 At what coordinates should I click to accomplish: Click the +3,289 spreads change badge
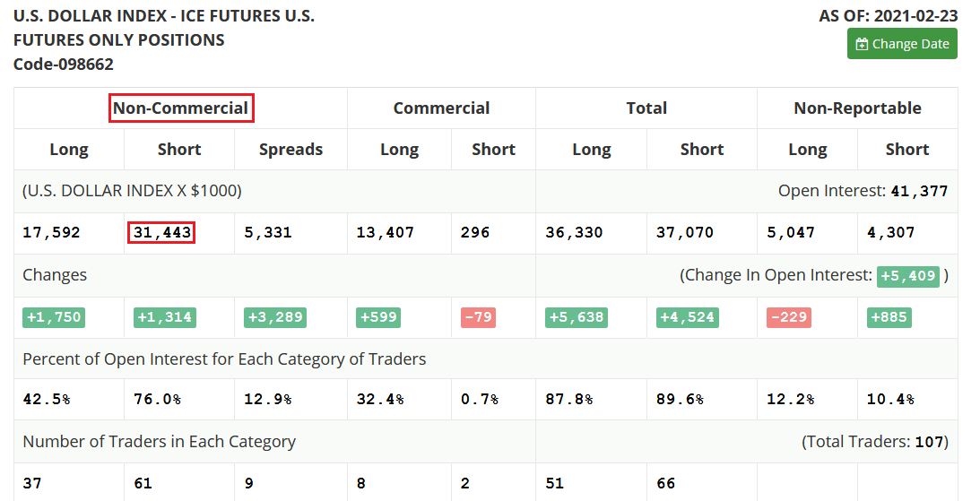pos(275,317)
